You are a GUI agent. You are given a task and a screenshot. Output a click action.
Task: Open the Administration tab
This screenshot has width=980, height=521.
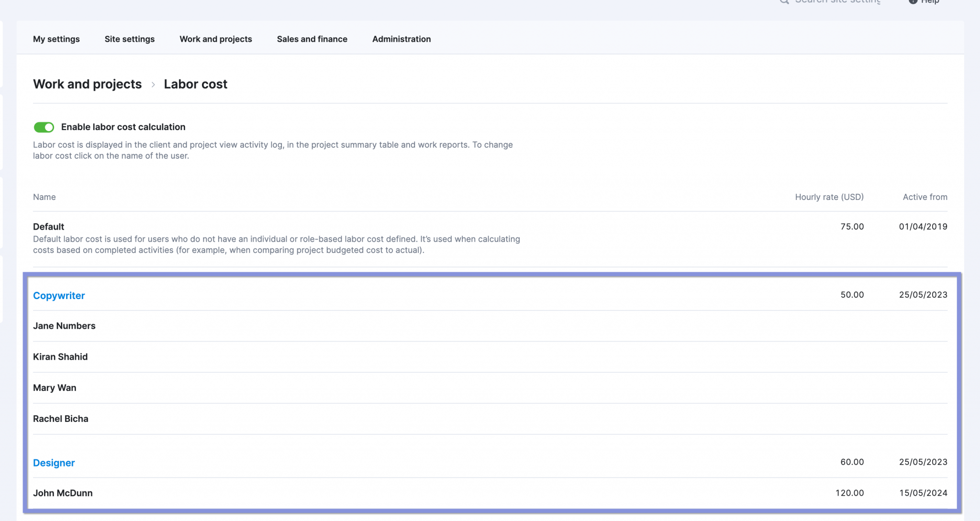pyautogui.click(x=401, y=39)
